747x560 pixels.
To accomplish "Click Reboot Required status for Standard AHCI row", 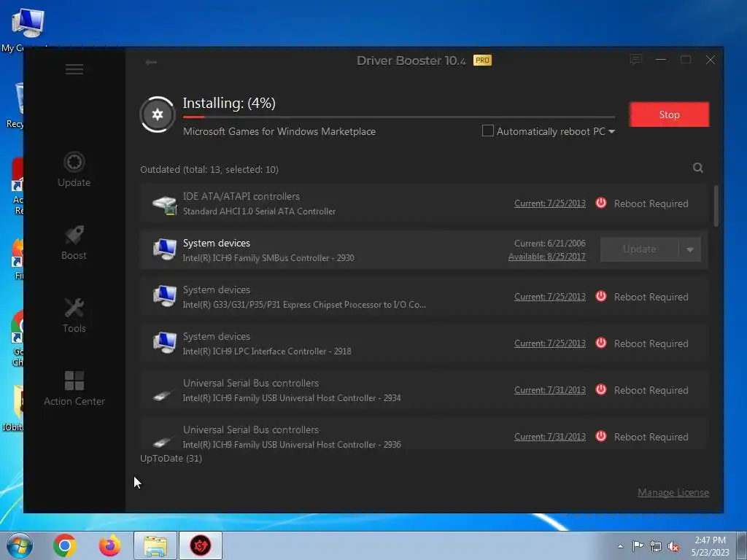I will click(x=651, y=203).
